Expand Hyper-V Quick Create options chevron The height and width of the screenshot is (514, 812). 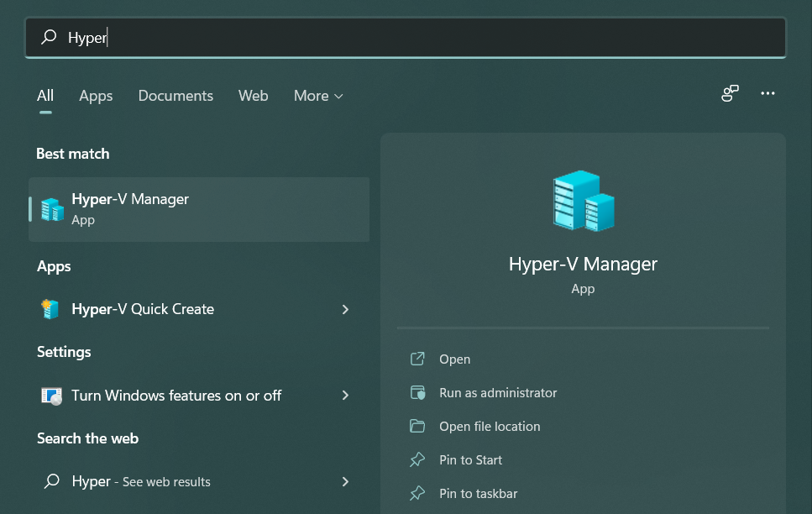pyautogui.click(x=345, y=309)
